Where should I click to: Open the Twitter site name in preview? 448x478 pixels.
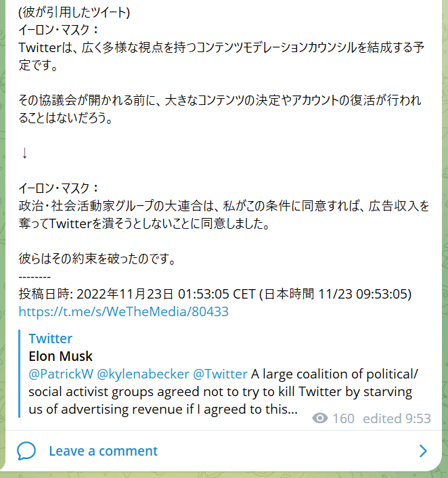point(51,339)
